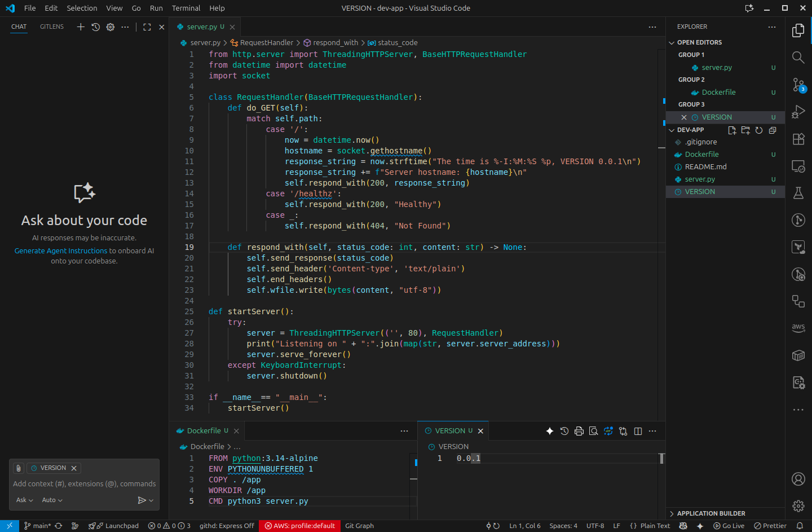Click RequestHandler in breadcrumb

(266, 43)
